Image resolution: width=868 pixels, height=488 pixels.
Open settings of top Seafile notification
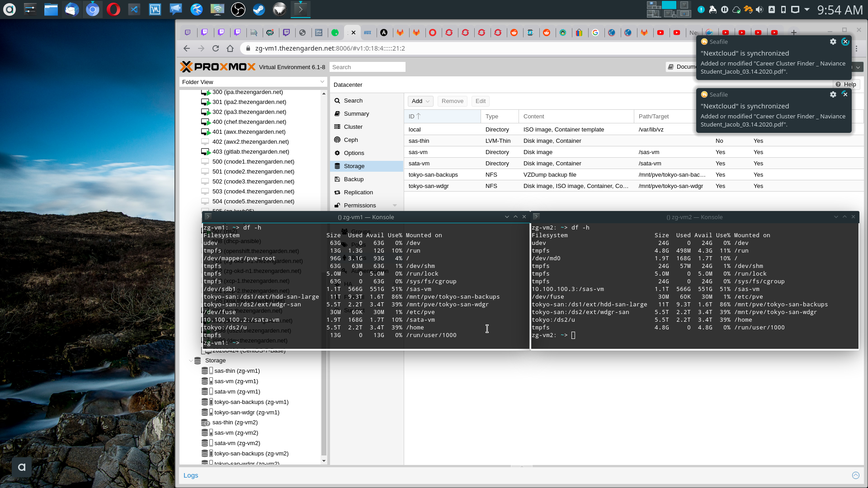pyautogui.click(x=833, y=42)
